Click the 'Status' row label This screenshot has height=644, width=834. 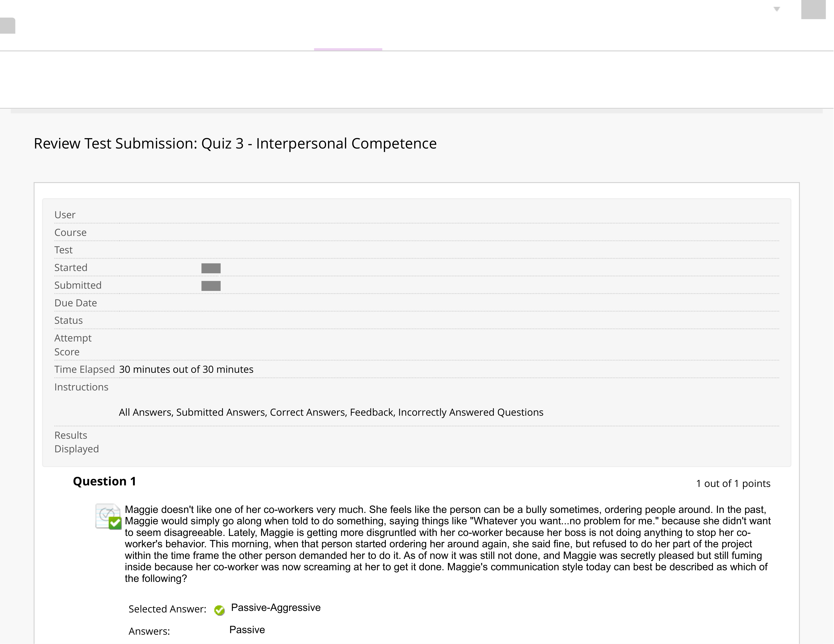coord(68,320)
